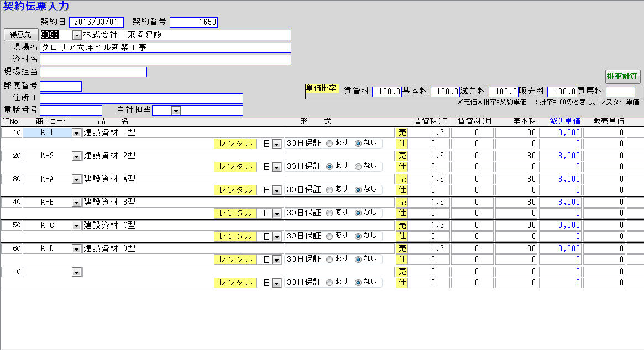Click the 契約日 date field

click(96, 22)
